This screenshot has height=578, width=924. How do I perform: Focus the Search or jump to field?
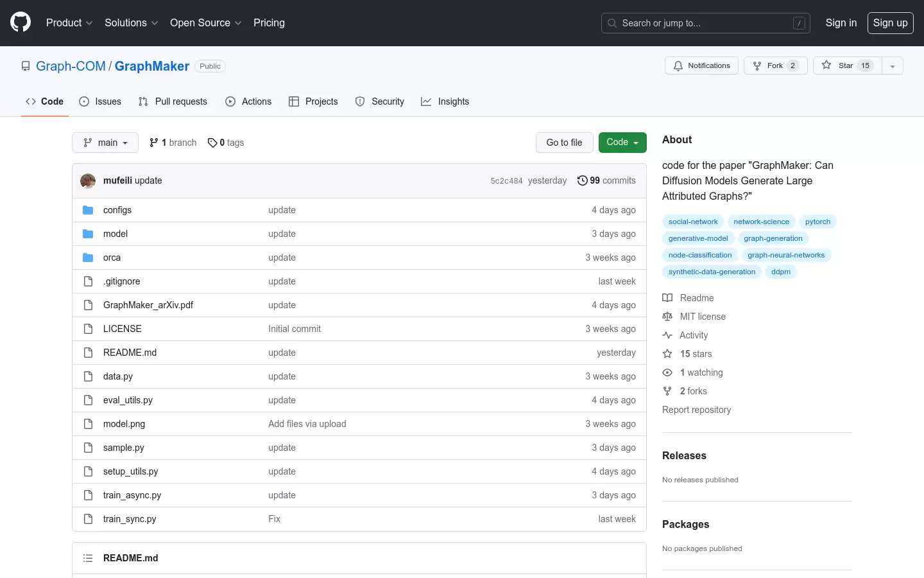pos(706,23)
